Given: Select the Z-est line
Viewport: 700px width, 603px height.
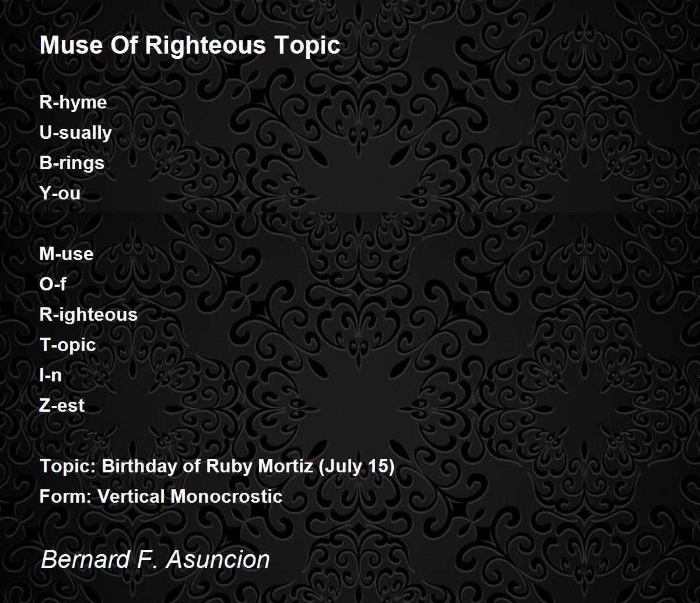Looking at the screenshot, I should 62,406.
